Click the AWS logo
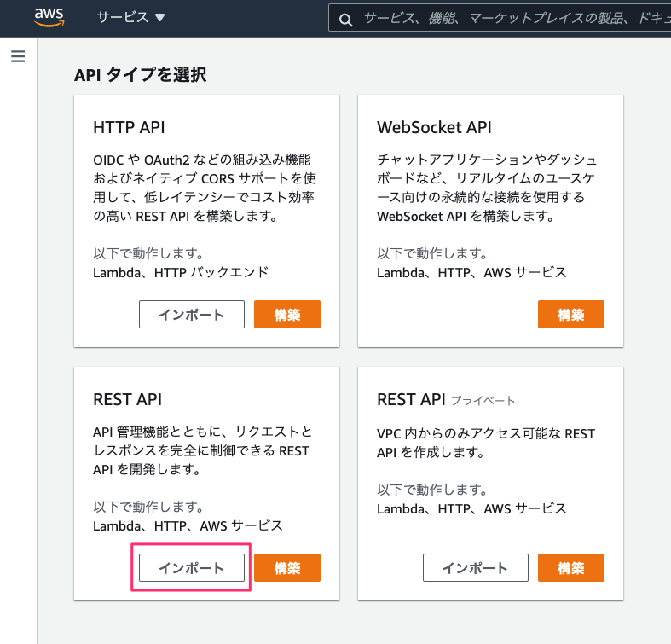Screen dimensions: 671x644 pos(49,17)
